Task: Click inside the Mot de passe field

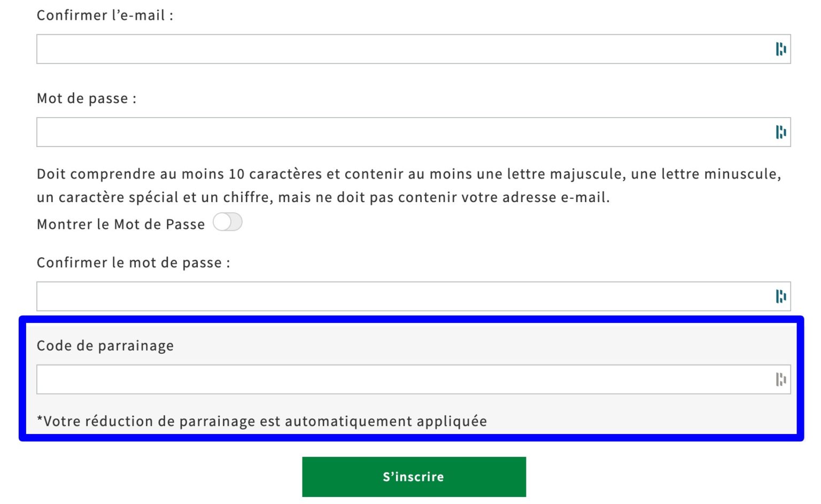Action: (x=374, y=132)
